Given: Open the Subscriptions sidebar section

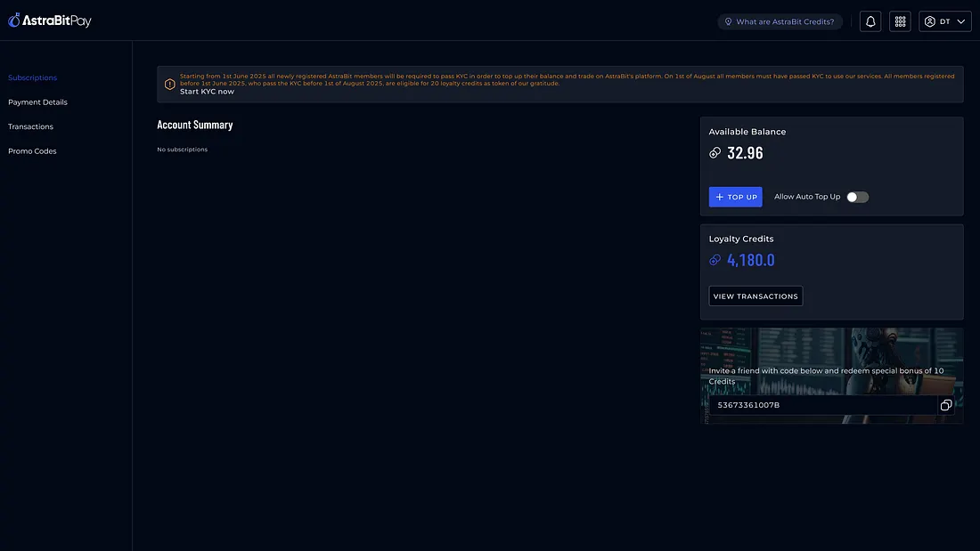Looking at the screenshot, I should tap(33, 77).
